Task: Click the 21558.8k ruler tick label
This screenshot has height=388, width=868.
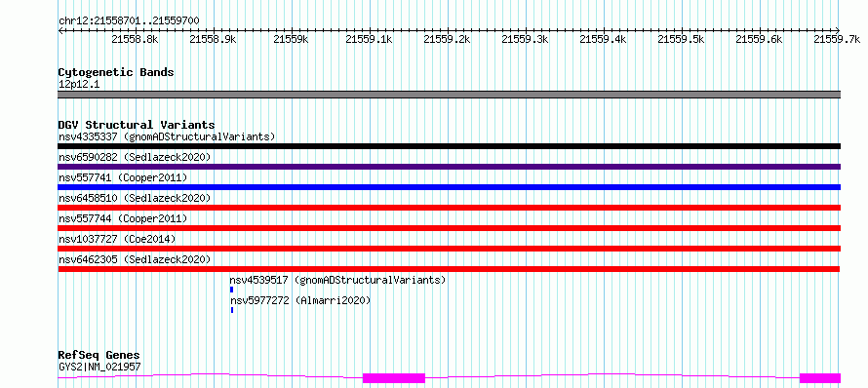Action: coord(135,39)
